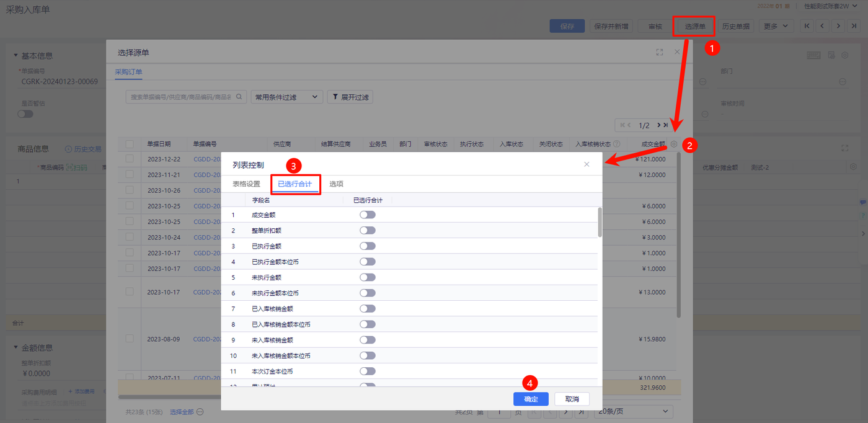The height and width of the screenshot is (423, 868).
Task: Open the column settings gear next to 成交金额
Action: point(674,144)
